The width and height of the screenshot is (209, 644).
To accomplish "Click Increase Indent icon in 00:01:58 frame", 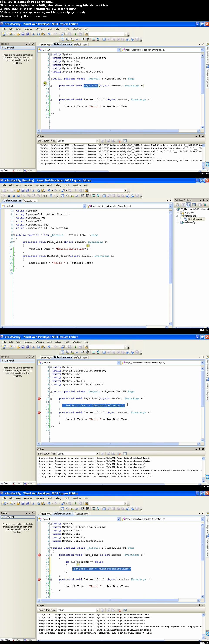I will 88,39.
